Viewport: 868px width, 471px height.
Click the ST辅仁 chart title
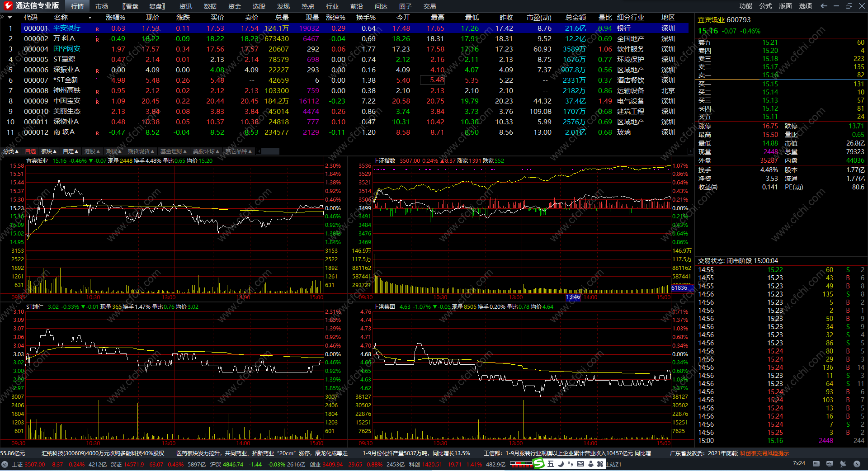pos(35,307)
